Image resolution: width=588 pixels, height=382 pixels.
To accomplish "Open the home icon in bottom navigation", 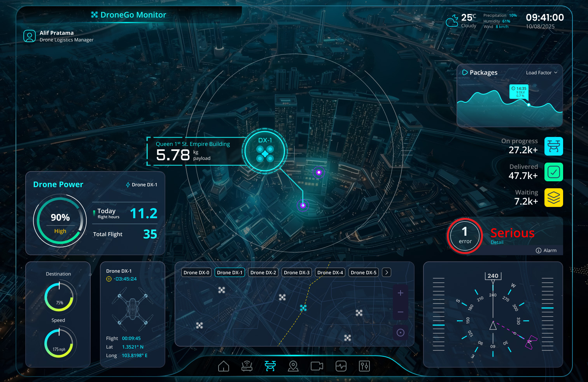I will 224,366.
